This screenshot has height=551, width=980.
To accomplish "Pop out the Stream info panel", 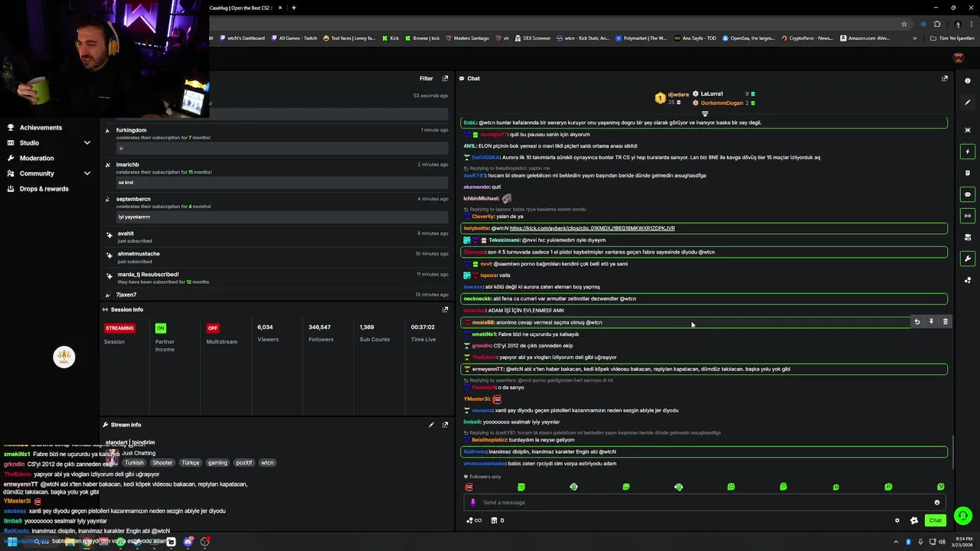I will click(445, 425).
